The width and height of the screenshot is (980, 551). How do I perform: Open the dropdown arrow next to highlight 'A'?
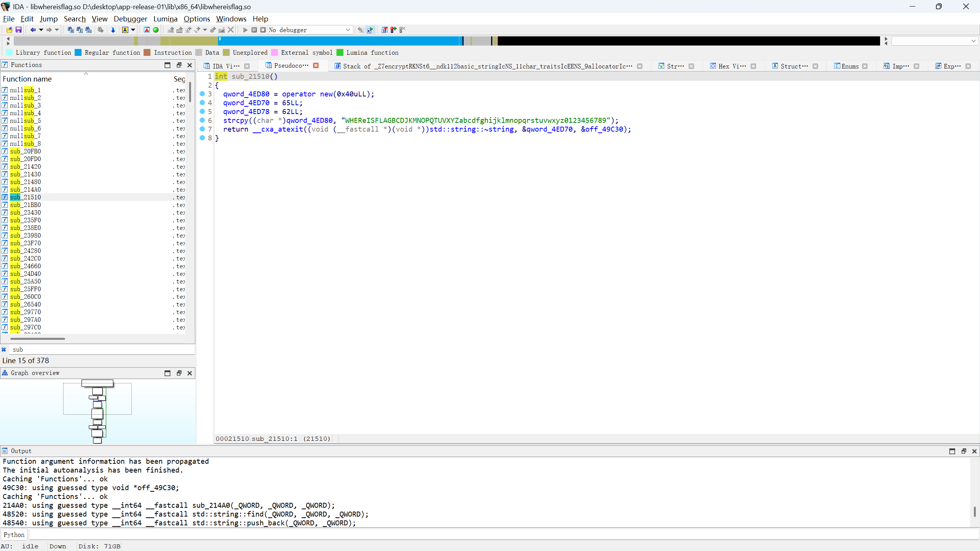click(133, 30)
